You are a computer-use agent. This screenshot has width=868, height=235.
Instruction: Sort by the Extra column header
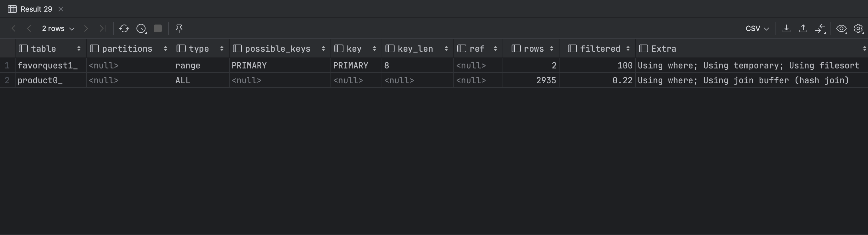[x=752, y=49]
